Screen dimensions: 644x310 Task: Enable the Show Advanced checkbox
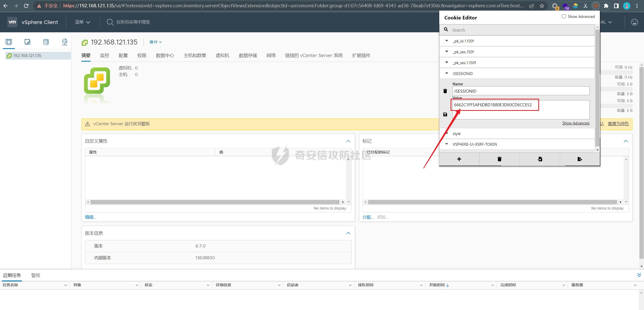click(564, 16)
